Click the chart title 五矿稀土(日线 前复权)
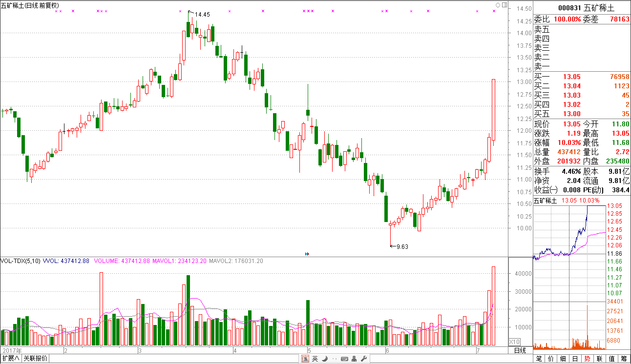 pos(29,5)
